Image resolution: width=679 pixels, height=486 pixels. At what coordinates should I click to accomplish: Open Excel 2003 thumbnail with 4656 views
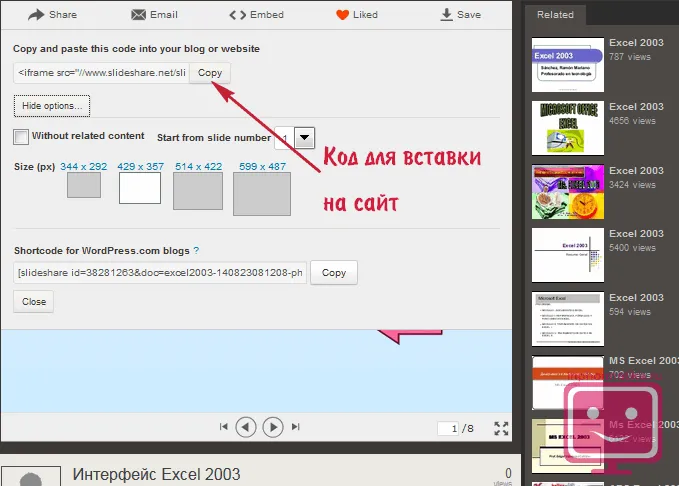(x=568, y=128)
